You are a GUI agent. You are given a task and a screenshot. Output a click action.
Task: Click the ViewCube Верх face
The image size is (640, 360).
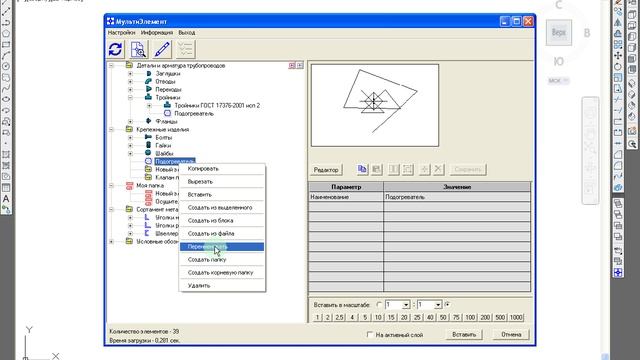coord(559,32)
